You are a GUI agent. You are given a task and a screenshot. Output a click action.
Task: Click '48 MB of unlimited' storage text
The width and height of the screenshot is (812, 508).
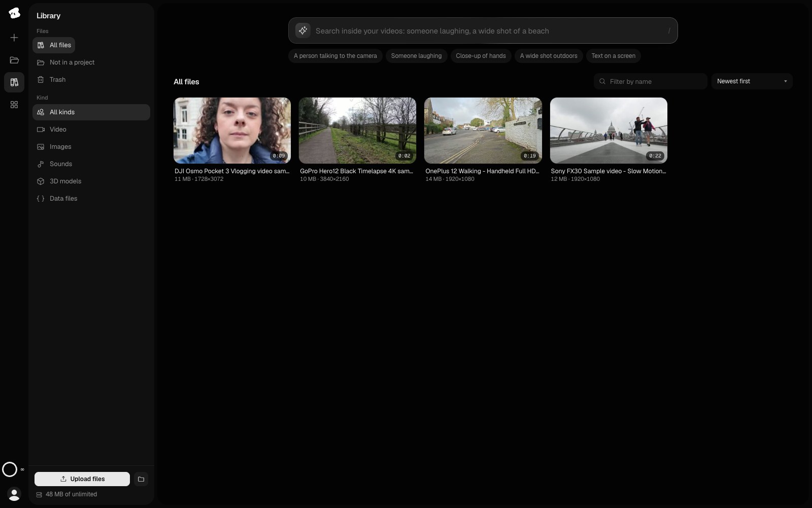pos(71,494)
